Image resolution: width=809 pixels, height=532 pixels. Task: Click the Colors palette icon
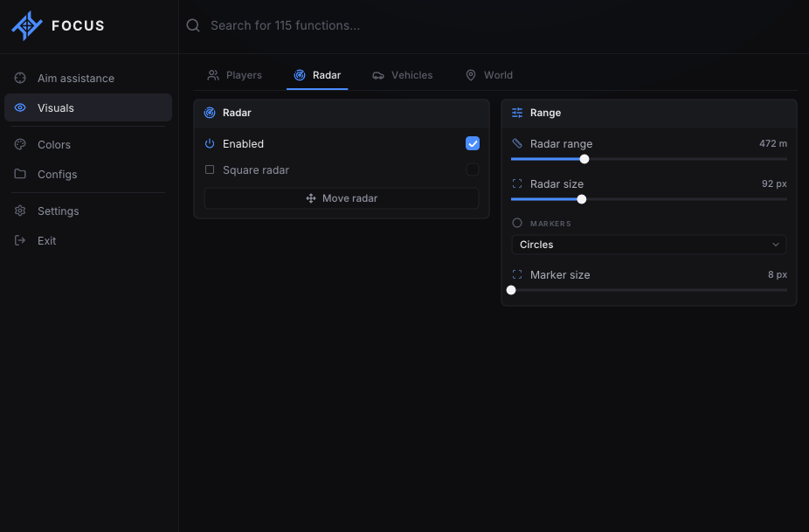pyautogui.click(x=20, y=144)
